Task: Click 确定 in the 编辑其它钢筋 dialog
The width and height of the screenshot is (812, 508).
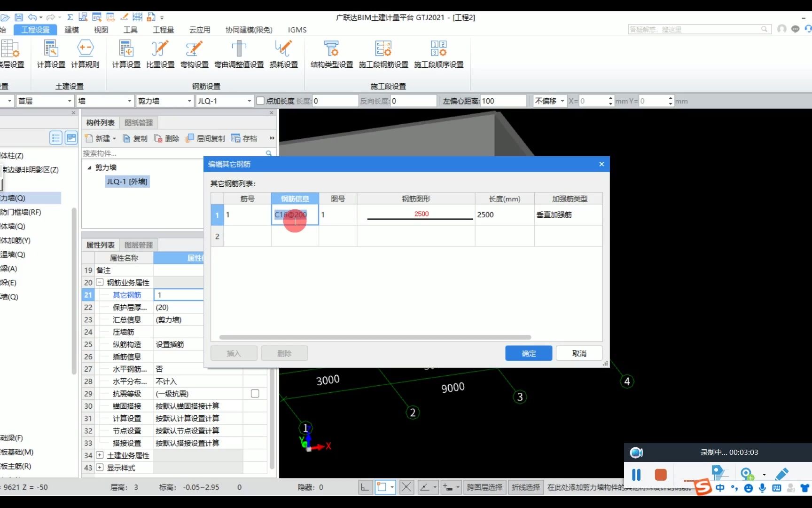Action: [x=528, y=353]
